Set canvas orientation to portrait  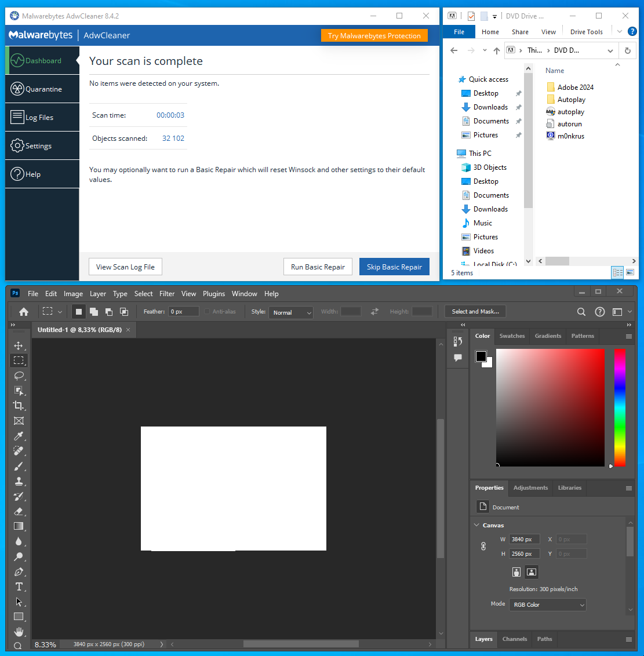coord(516,572)
